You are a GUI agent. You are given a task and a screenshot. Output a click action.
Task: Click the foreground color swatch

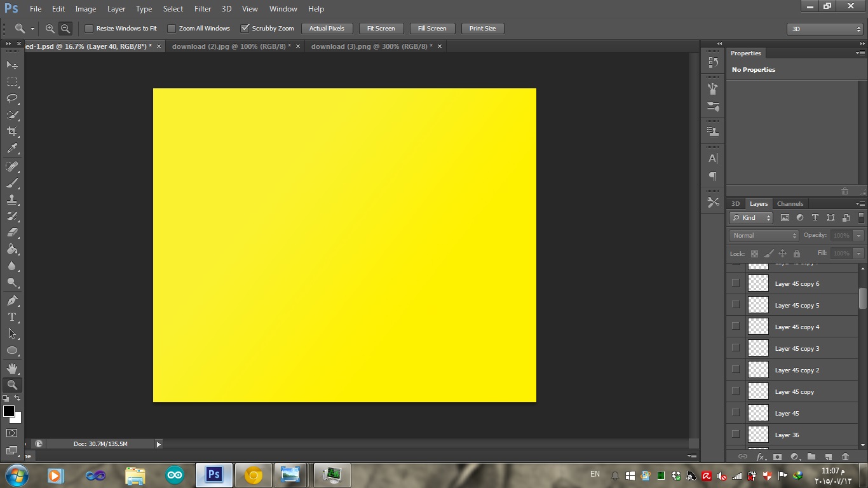point(8,411)
